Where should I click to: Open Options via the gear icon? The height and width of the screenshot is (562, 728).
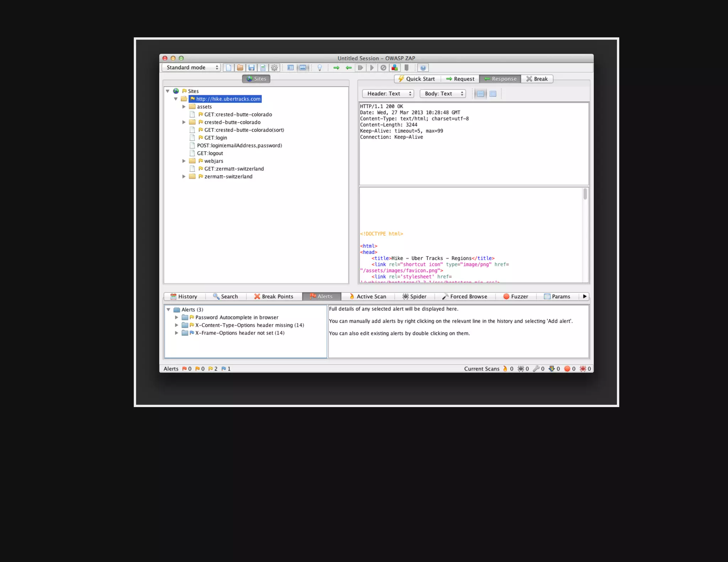click(x=274, y=67)
